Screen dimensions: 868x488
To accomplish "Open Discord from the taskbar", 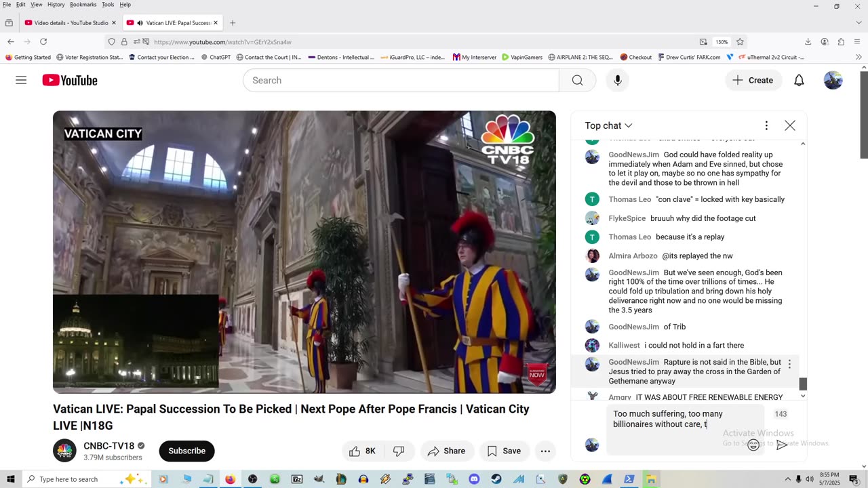I will coord(474,479).
